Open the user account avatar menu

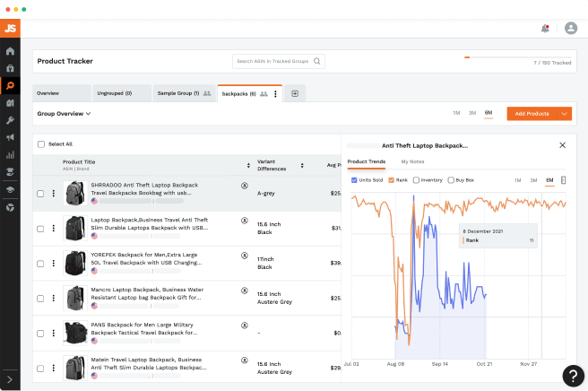571,28
